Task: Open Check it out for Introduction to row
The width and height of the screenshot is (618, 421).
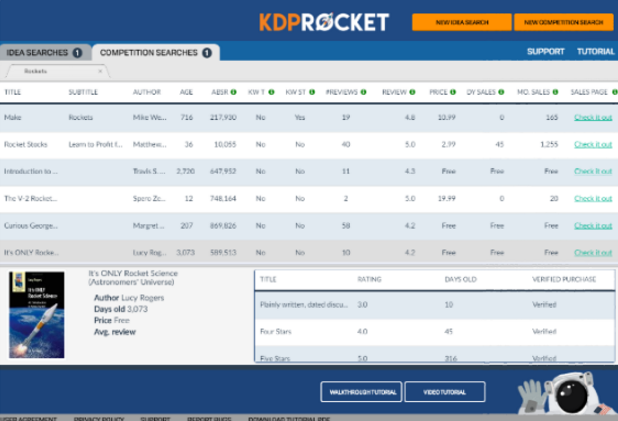Action: pyautogui.click(x=593, y=171)
